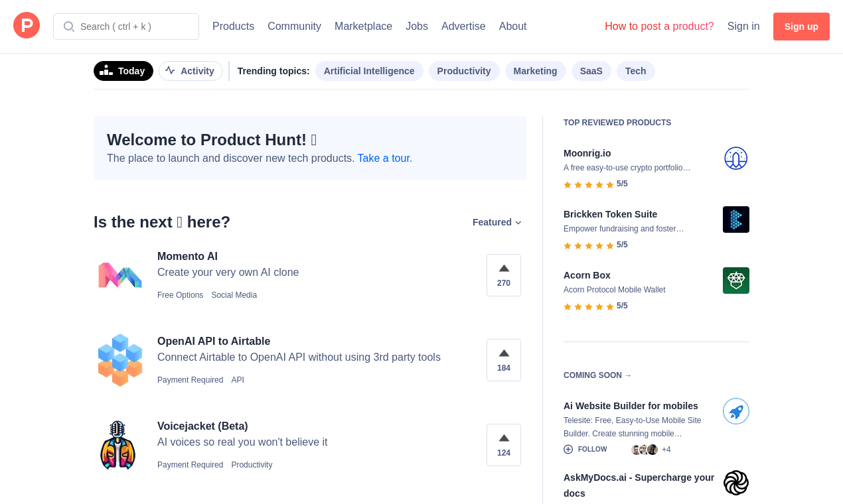
Task: Open the Ai Website Builder rocket icon
Action: (x=735, y=411)
